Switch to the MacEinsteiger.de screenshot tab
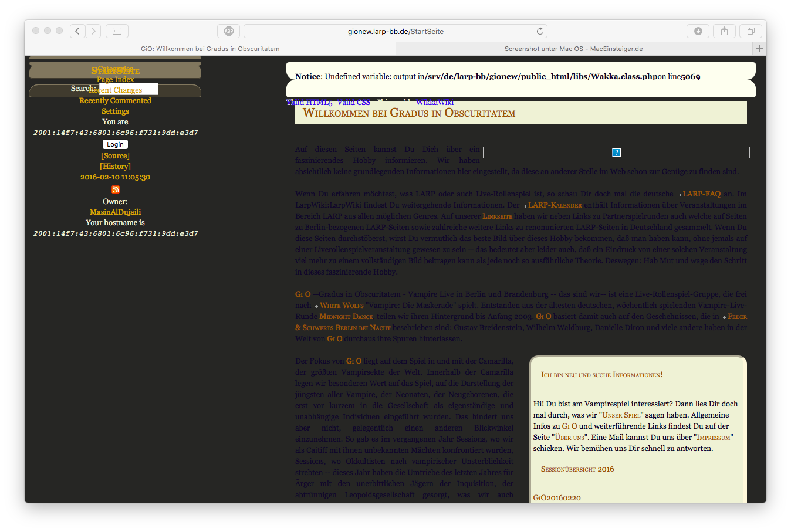This screenshot has height=532, width=791. [574, 49]
